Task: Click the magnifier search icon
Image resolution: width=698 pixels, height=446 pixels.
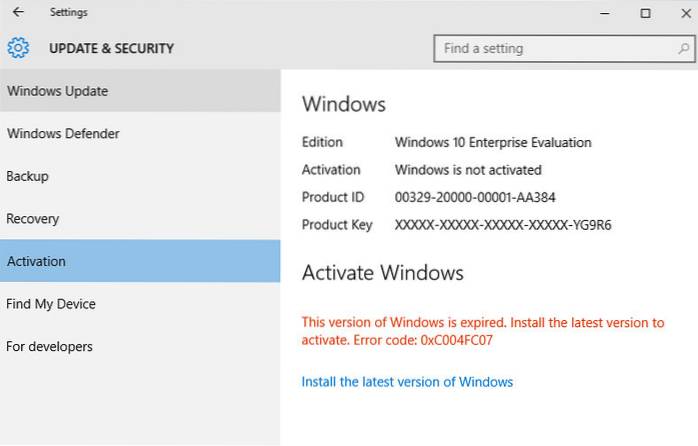Action: pos(680,48)
